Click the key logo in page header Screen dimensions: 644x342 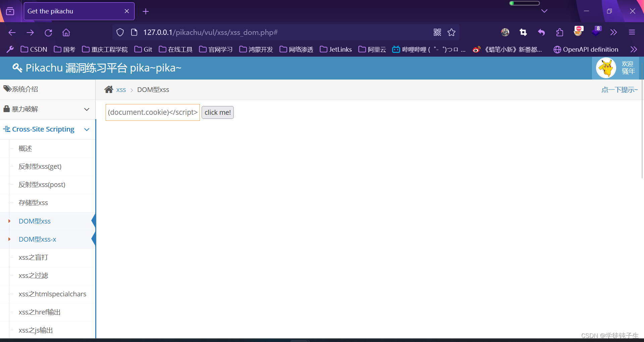17,68
